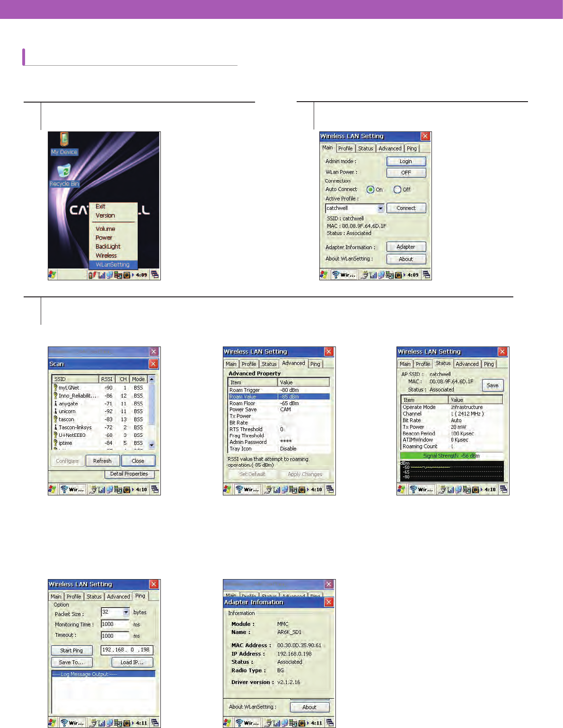Image resolution: width=563 pixels, height=728 pixels.
Task: Click Detail Properties button under the Scan window
Action: point(129,474)
